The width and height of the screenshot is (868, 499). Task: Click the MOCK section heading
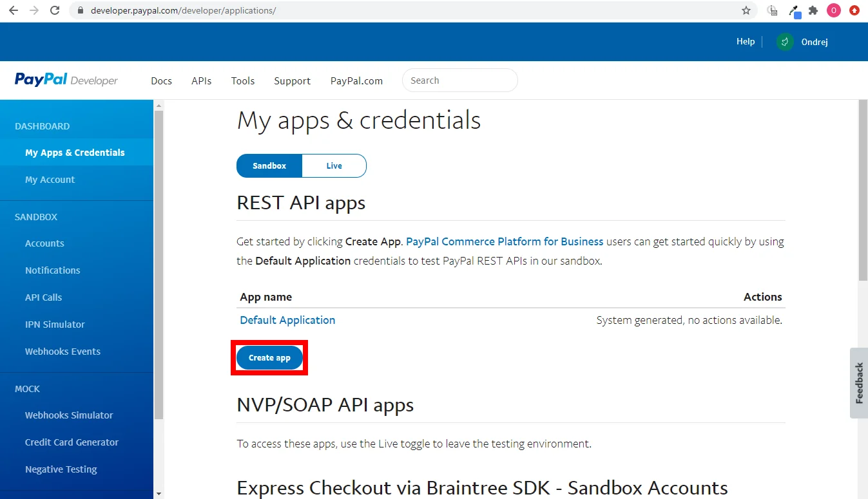[x=27, y=389]
